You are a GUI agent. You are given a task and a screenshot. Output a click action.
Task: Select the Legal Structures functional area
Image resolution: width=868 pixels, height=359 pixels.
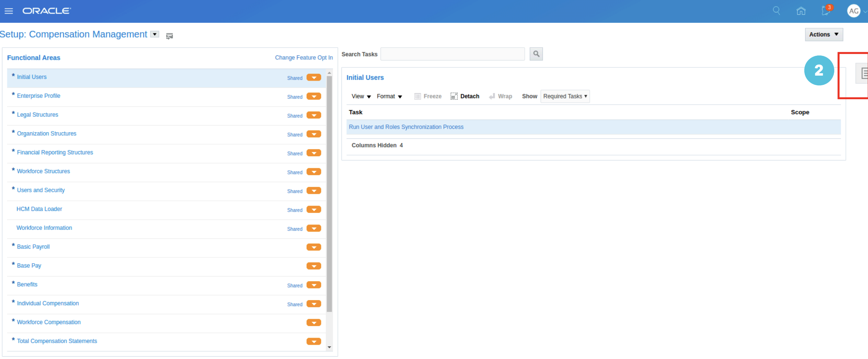click(x=38, y=115)
